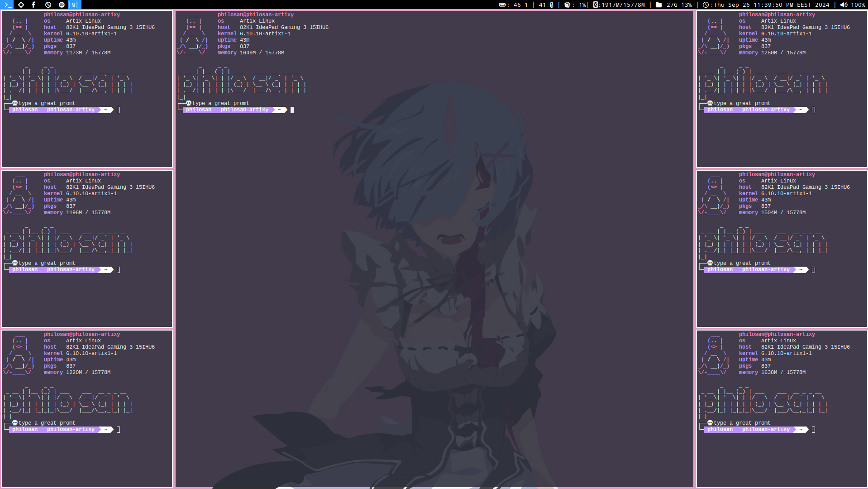This screenshot has height=489, width=868.
Task: Click the |M| layout indicator
Action: point(74,5)
